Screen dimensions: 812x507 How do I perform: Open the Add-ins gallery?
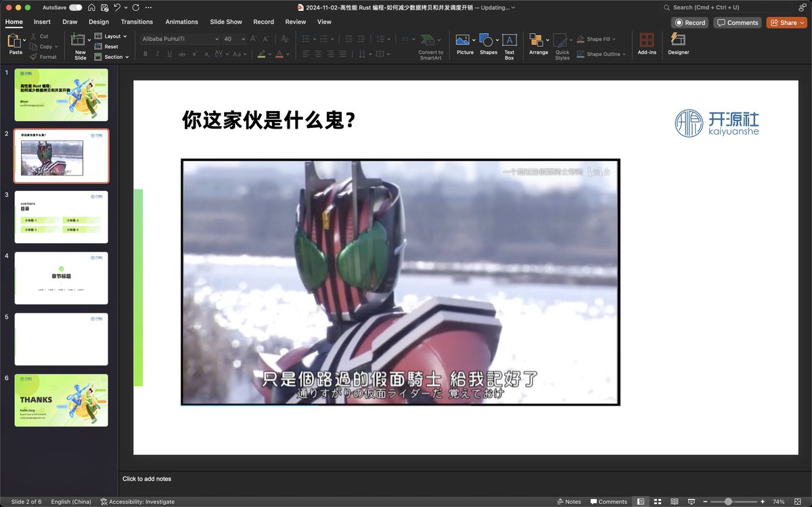pyautogui.click(x=647, y=44)
